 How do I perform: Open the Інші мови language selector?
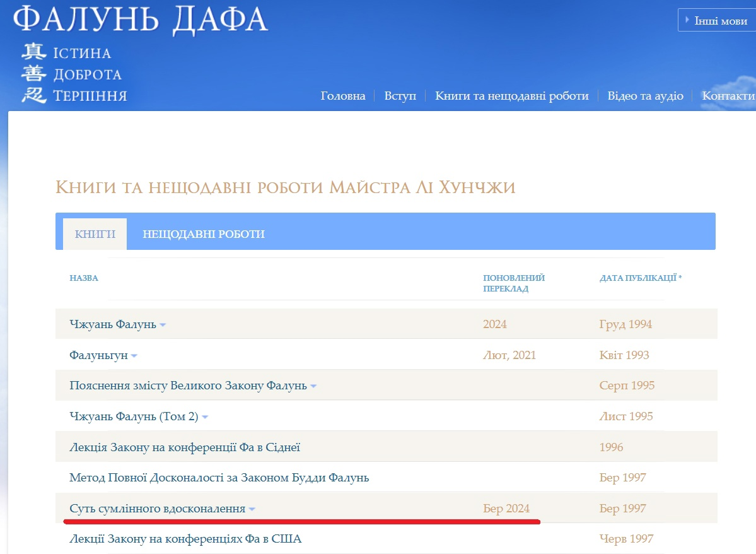[717, 20]
